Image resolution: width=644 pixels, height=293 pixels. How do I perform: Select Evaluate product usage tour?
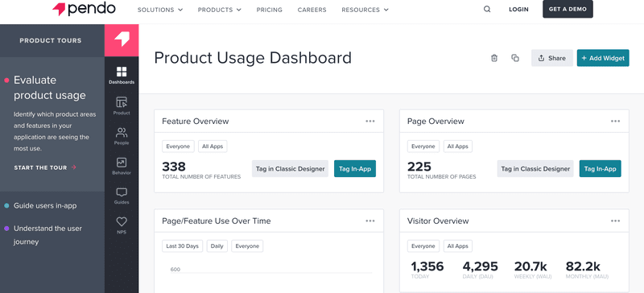tap(49, 88)
